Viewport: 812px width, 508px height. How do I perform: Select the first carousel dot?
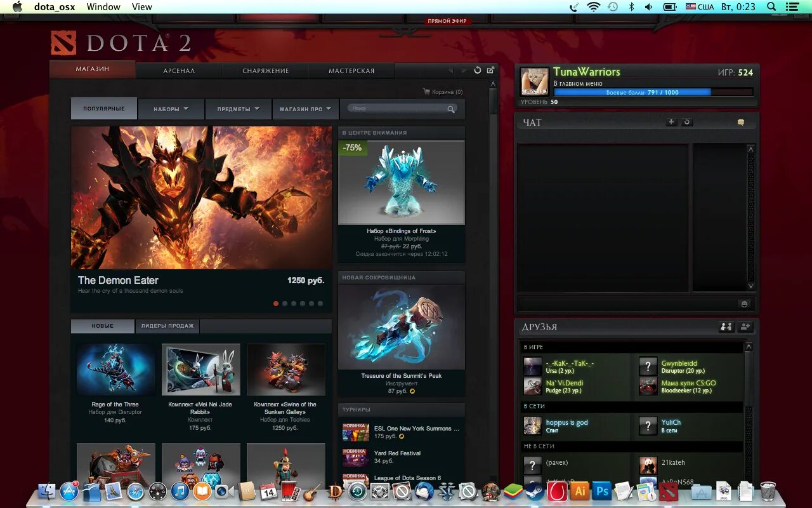(x=276, y=304)
